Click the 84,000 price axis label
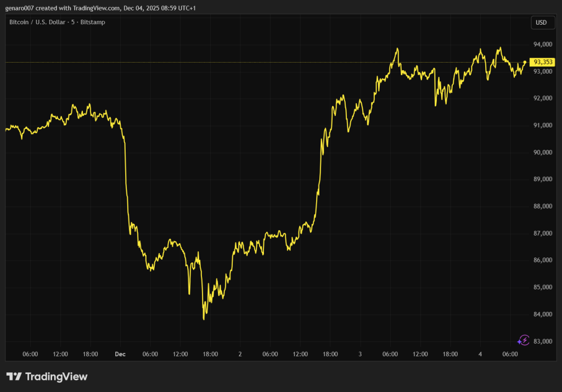 (542, 315)
